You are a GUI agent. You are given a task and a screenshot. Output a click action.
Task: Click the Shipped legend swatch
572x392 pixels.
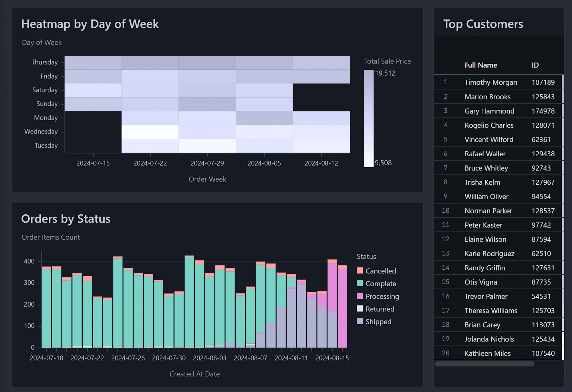tap(360, 321)
